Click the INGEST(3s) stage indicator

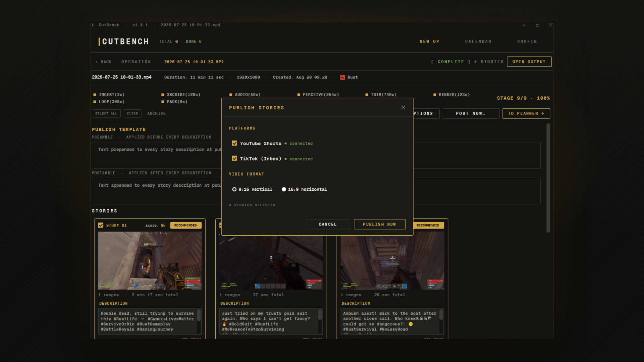click(x=109, y=95)
